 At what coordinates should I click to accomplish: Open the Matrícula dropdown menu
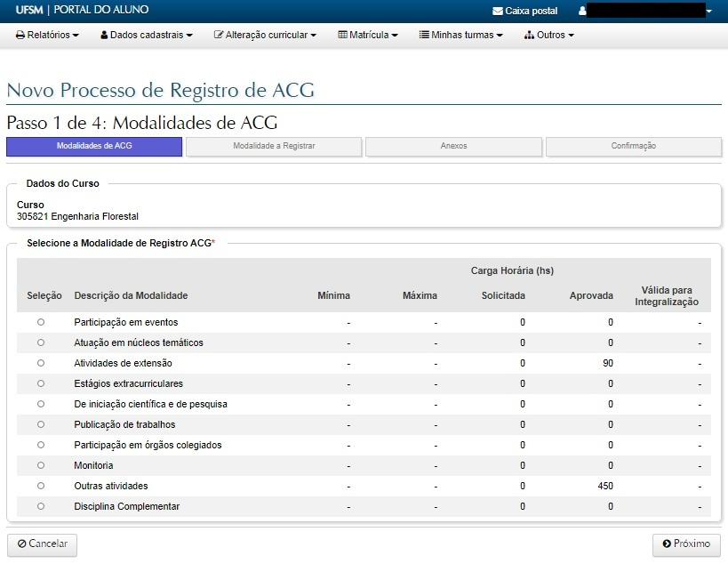click(x=368, y=36)
